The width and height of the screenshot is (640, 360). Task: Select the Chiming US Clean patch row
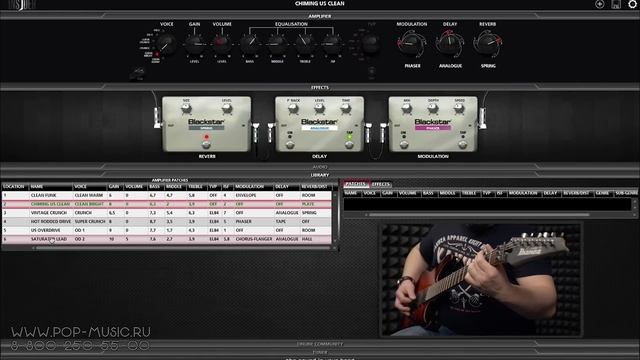click(167, 204)
